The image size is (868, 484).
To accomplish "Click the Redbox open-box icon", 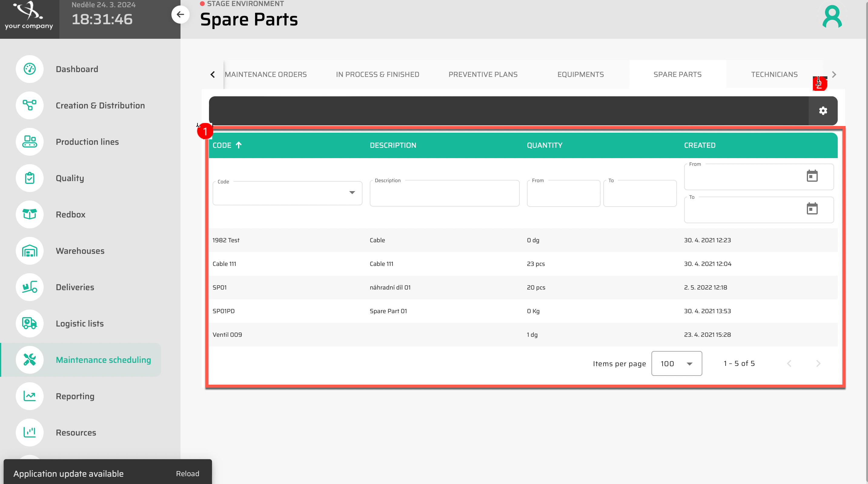I will tap(30, 214).
